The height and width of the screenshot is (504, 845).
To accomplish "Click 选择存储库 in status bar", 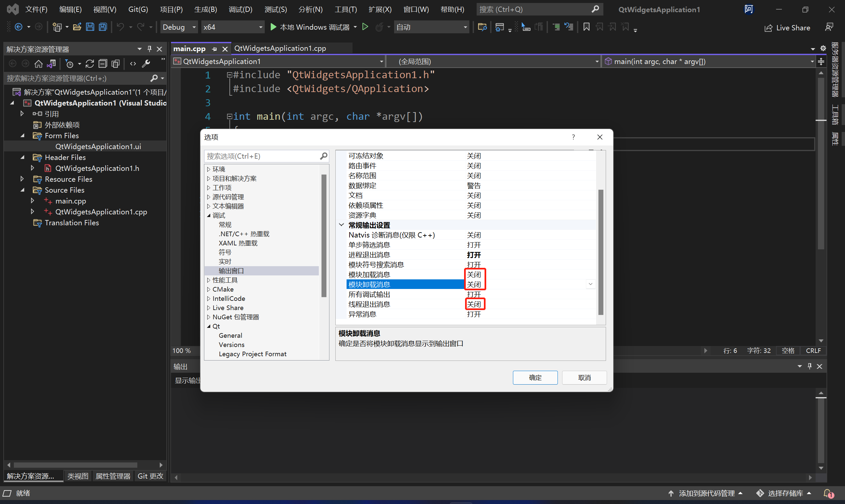I will pyautogui.click(x=784, y=493).
